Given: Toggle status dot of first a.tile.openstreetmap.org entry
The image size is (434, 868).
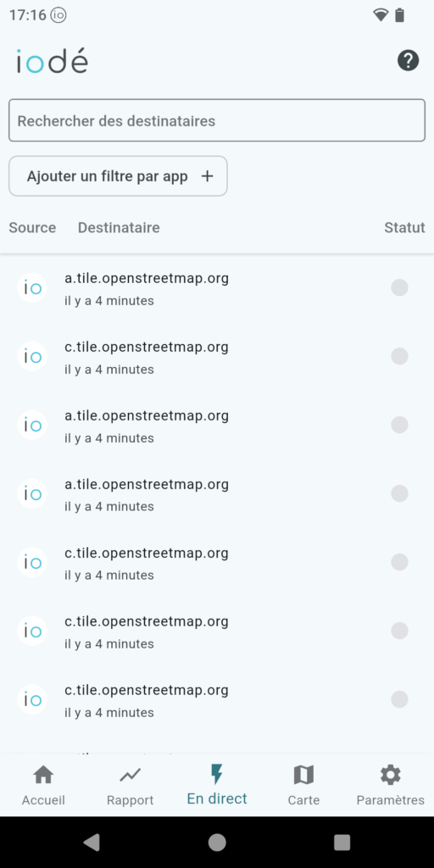Looking at the screenshot, I should (x=400, y=288).
